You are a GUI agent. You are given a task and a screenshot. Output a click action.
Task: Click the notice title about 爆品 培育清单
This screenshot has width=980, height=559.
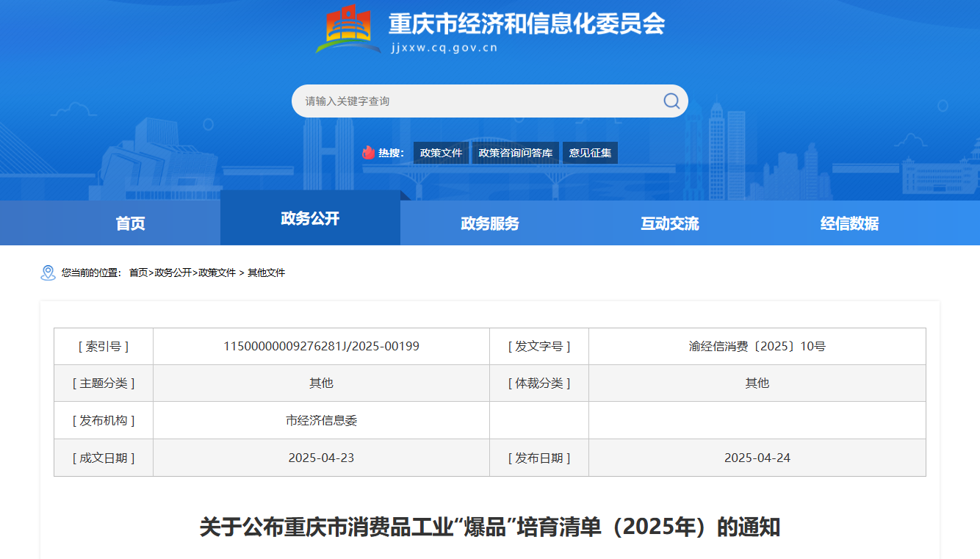pyautogui.click(x=489, y=527)
